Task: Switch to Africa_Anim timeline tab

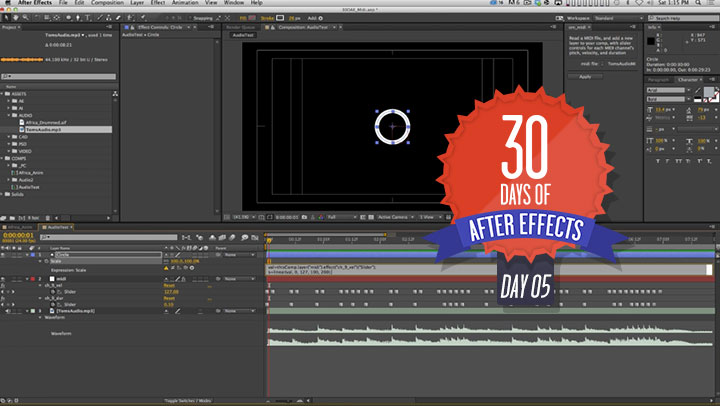Action: tap(19, 227)
